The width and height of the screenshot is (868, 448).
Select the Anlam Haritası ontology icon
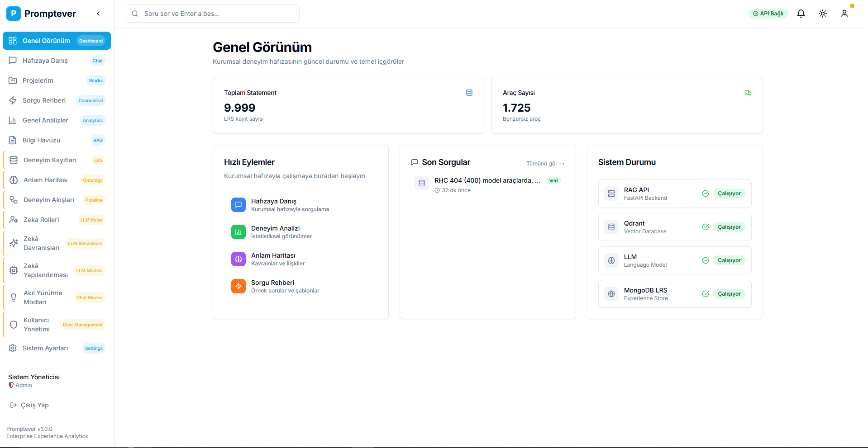click(13, 180)
